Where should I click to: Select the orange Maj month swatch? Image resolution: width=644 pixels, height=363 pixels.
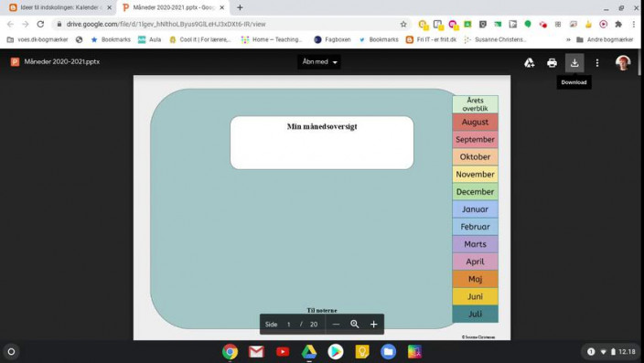(x=475, y=279)
